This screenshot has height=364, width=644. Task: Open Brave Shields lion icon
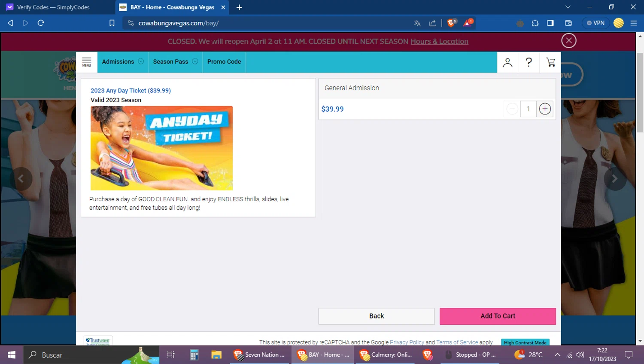tap(452, 23)
